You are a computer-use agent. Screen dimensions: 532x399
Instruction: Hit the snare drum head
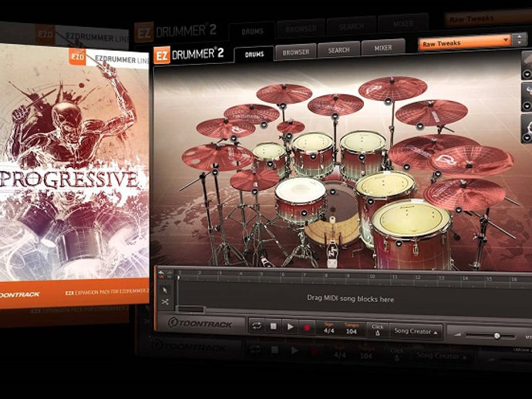(300, 190)
